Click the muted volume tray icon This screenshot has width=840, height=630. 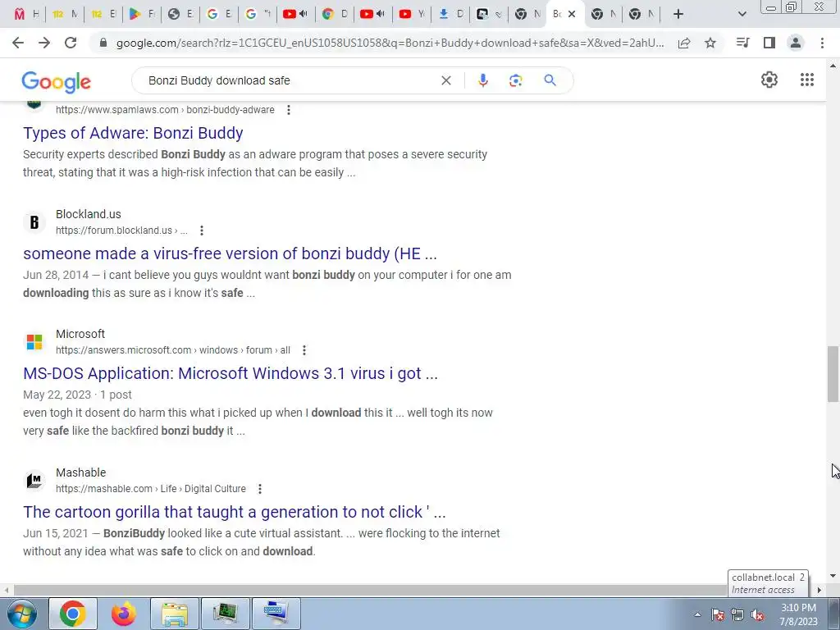pyautogui.click(x=757, y=614)
